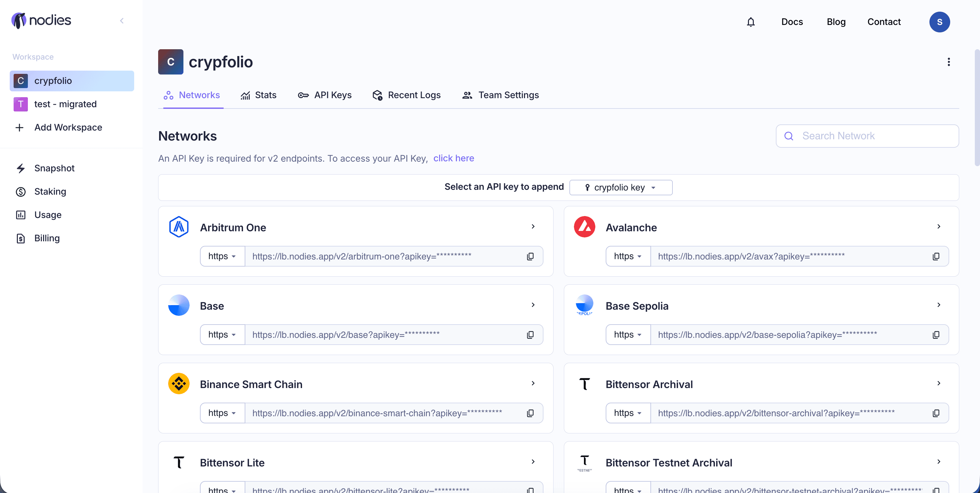Viewport: 980px width, 493px height.
Task: Click the Avalanche network logo
Action: point(584,227)
